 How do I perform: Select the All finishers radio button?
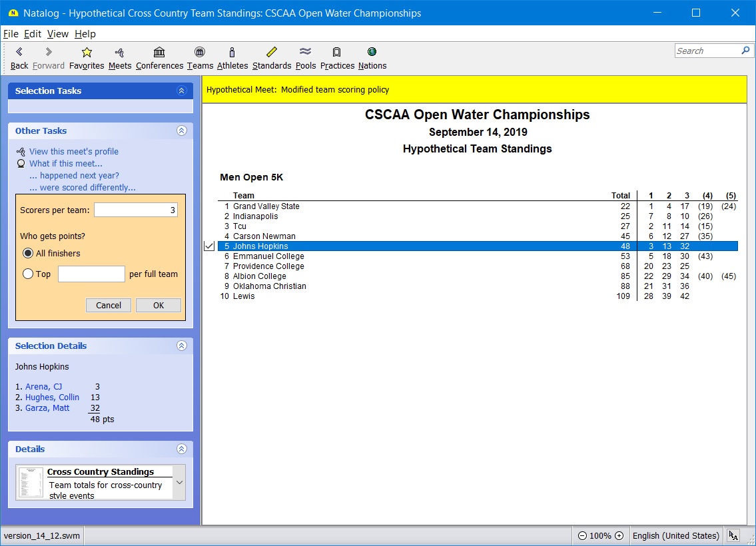28,253
